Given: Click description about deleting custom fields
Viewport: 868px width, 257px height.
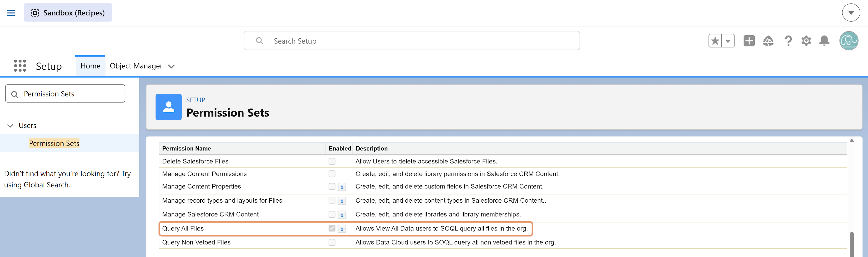Looking at the screenshot, I should pyautogui.click(x=449, y=187).
